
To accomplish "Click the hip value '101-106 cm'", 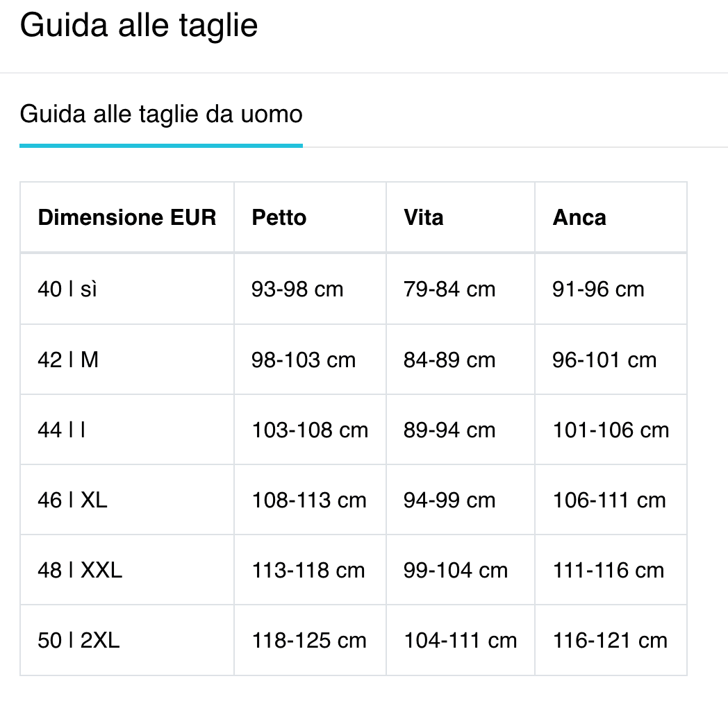I will pos(611,430).
